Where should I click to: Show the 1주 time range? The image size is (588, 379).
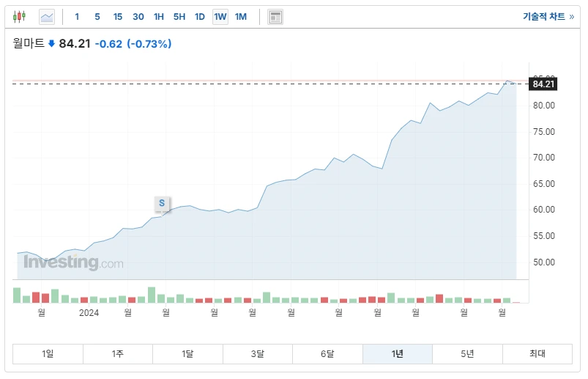(118, 353)
